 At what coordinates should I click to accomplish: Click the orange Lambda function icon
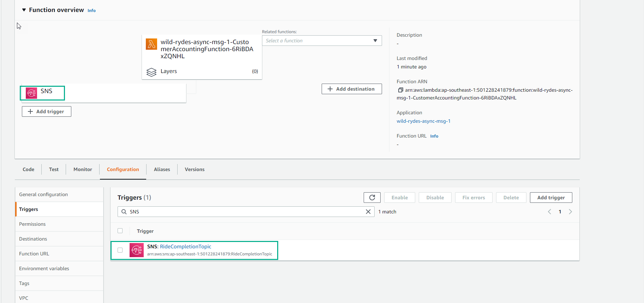click(151, 44)
